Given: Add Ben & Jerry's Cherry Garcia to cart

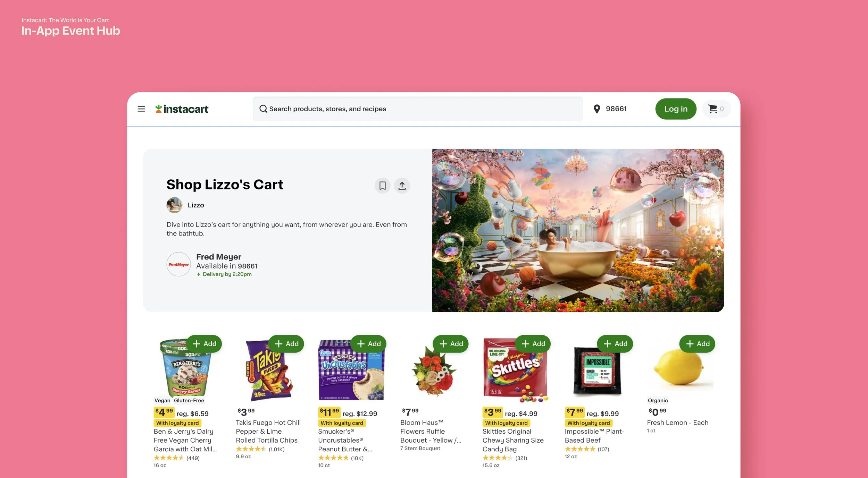Looking at the screenshot, I should 204,344.
